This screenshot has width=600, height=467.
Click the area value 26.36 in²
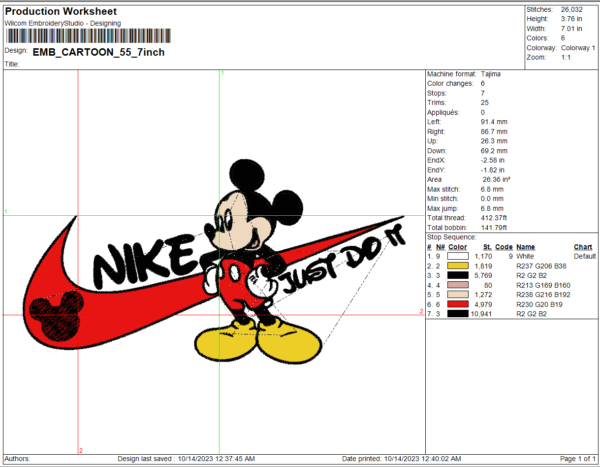496,180
